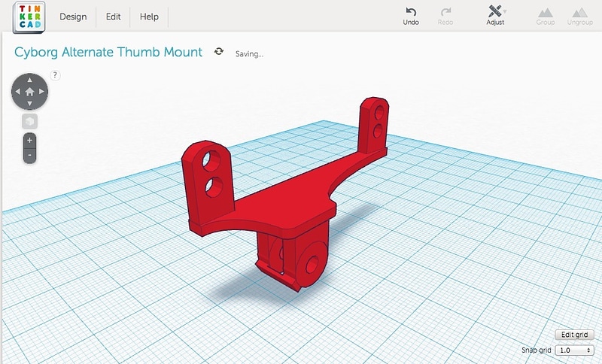The height and width of the screenshot is (364, 602).
Task: Click the sync refresh icon beside title
Action: 219,51
